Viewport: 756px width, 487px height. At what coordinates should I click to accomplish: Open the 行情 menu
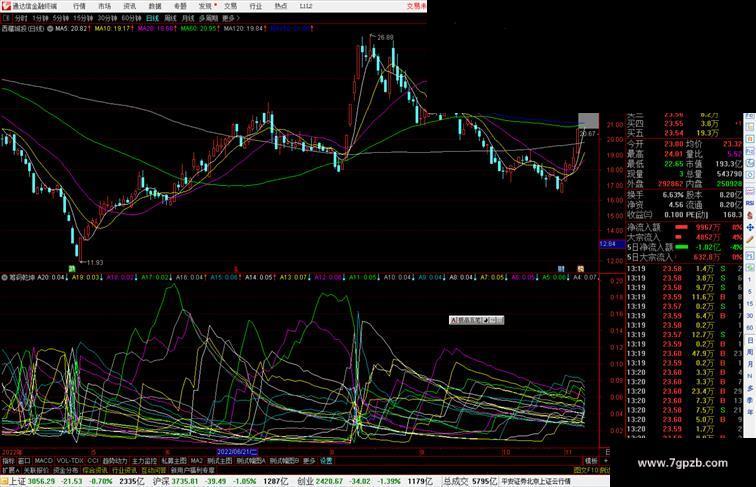pos(79,6)
